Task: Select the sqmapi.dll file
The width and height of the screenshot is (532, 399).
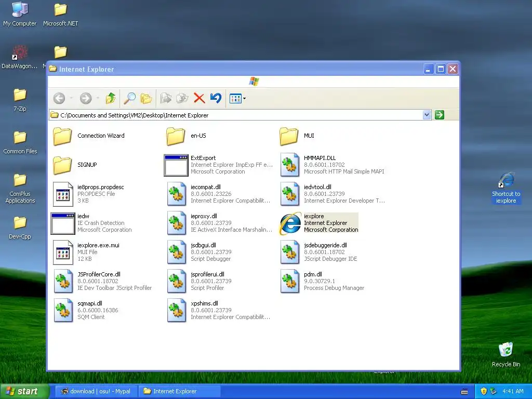Action: point(86,311)
